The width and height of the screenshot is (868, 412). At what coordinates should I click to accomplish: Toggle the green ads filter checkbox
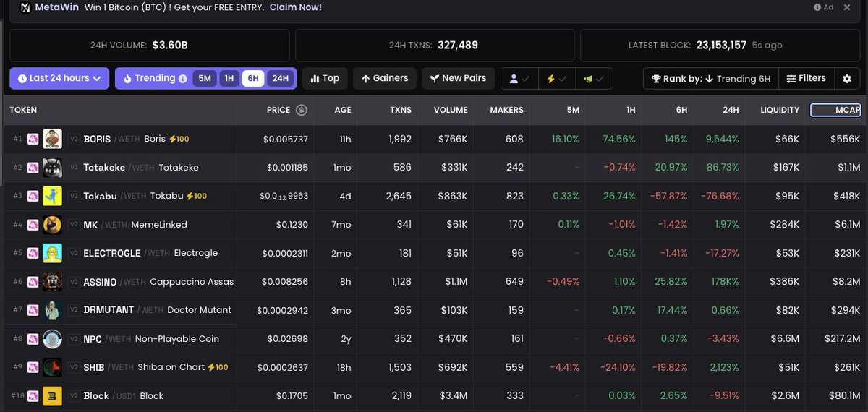(x=594, y=79)
